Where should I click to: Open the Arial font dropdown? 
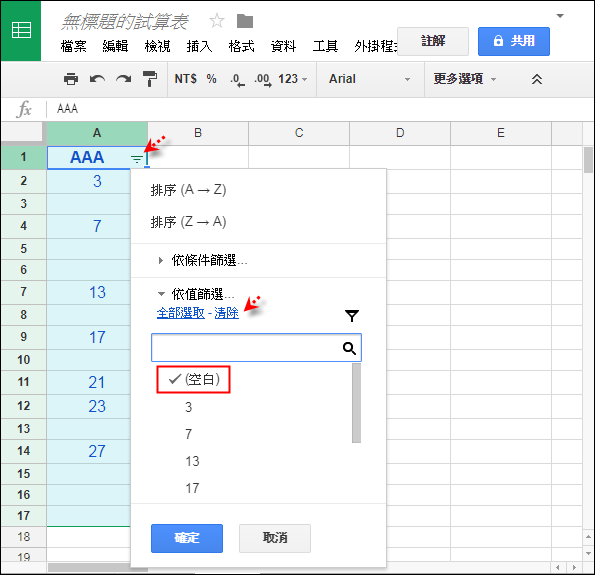click(x=370, y=79)
